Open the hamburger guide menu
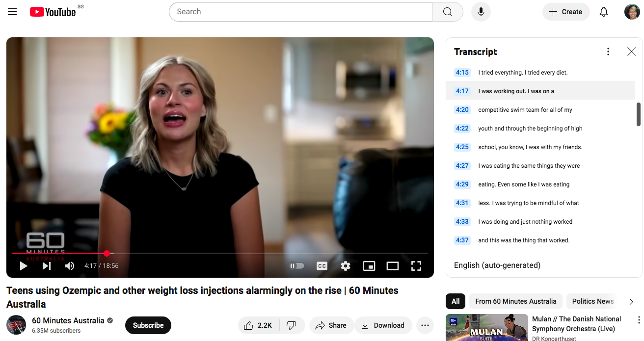 pyautogui.click(x=12, y=12)
